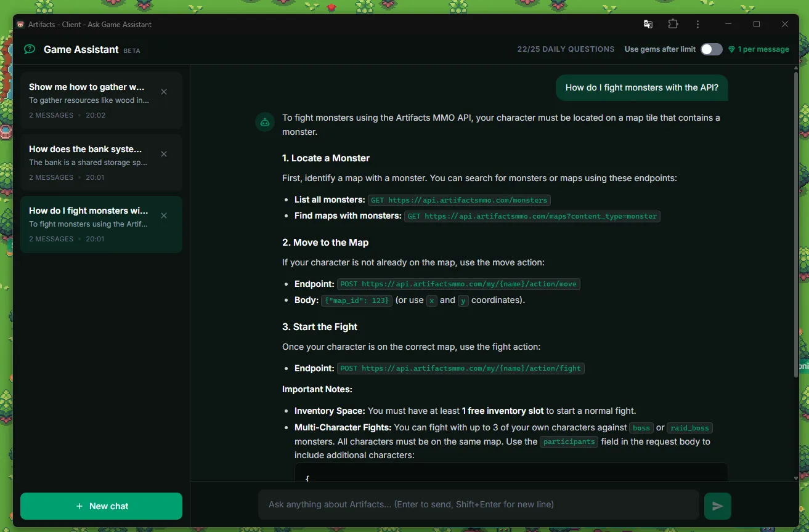Click the user message 'How do I fight monsters with the API?'
Image resolution: width=809 pixels, height=532 pixels.
pos(642,87)
